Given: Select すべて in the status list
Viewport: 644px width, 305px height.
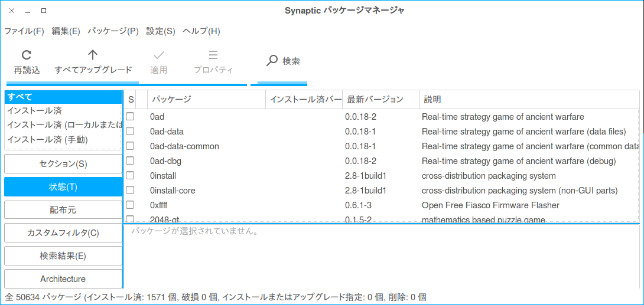Looking at the screenshot, I should tap(63, 97).
